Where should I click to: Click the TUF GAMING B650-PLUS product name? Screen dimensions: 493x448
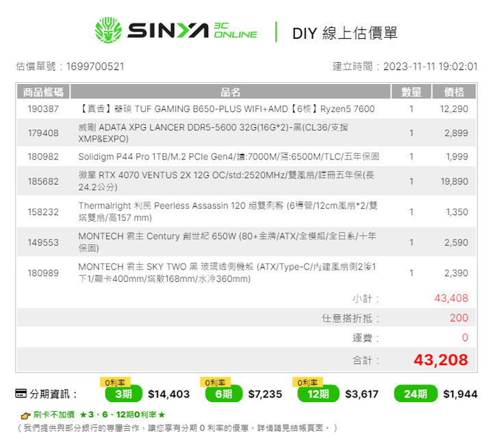pos(227,109)
